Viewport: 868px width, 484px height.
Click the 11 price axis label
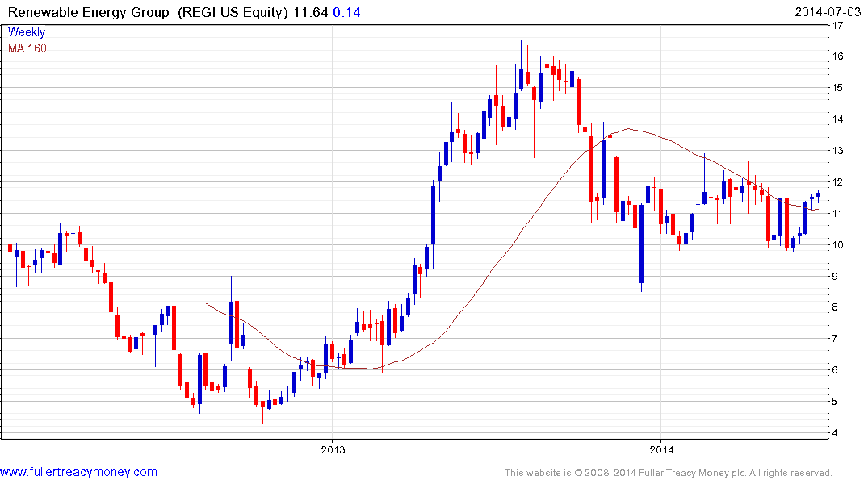pos(837,213)
